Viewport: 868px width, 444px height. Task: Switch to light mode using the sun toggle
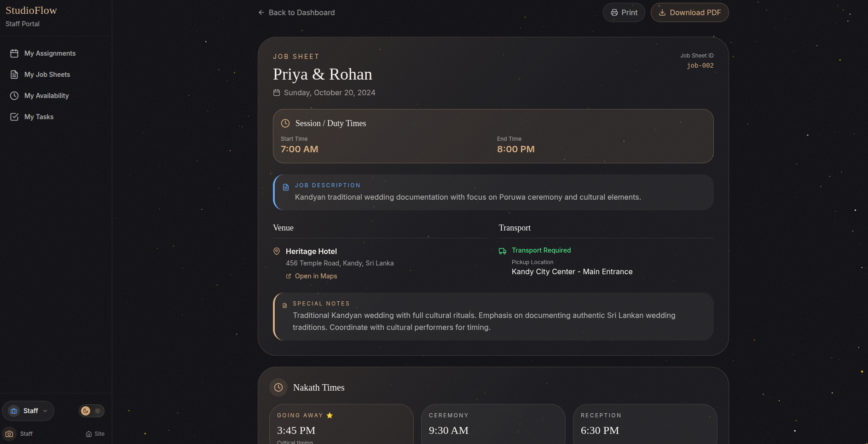98,411
